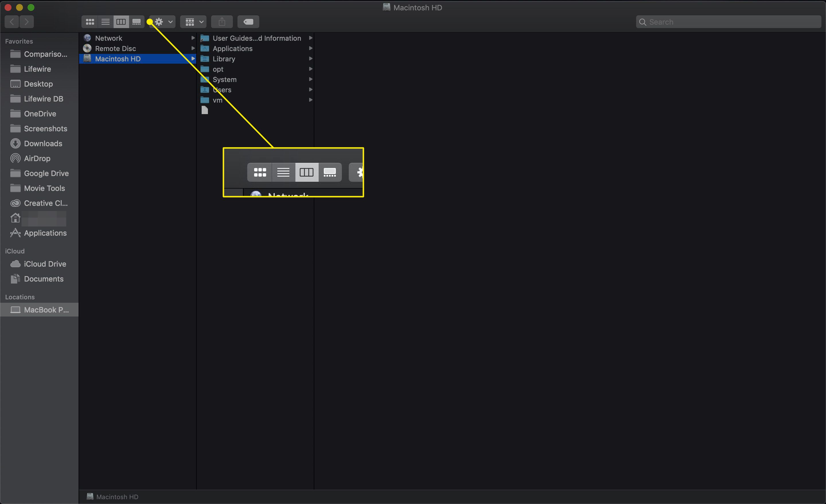Select Macintosh HD in first column
826x504 pixels.
click(137, 59)
